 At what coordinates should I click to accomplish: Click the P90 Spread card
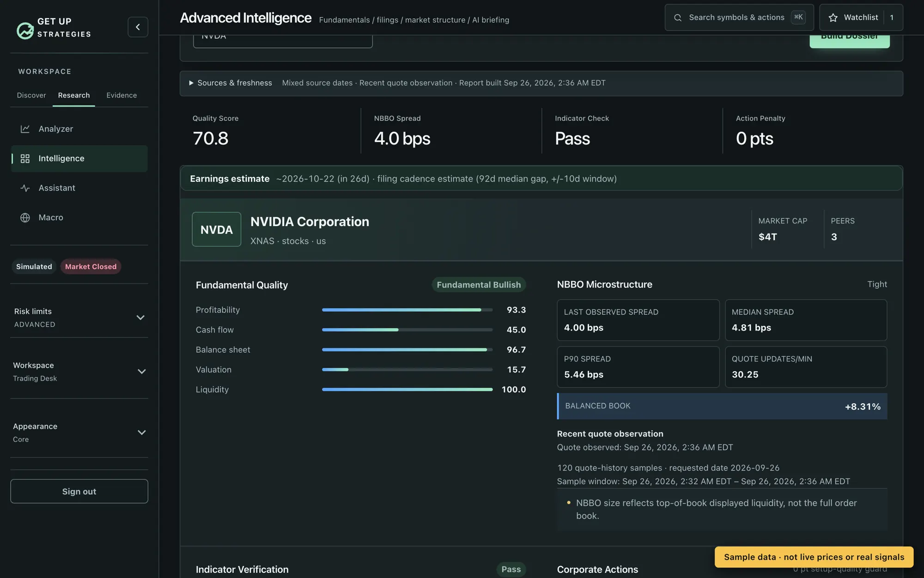coord(638,367)
